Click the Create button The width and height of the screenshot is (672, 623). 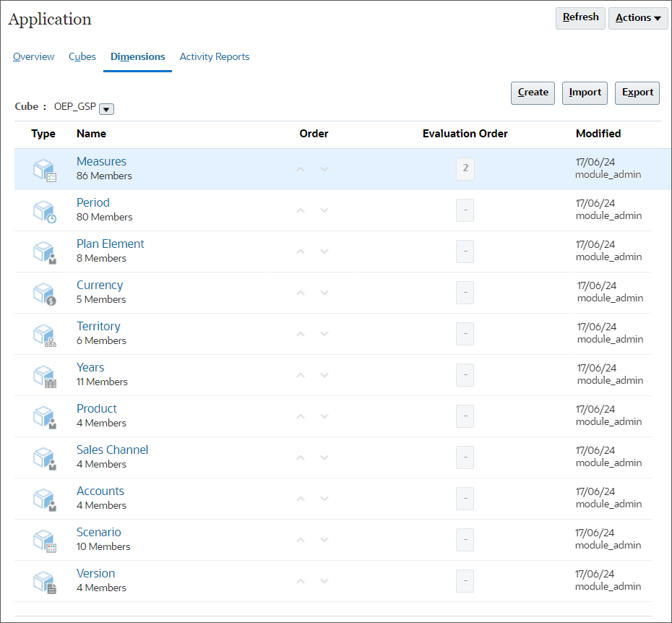pos(533,93)
